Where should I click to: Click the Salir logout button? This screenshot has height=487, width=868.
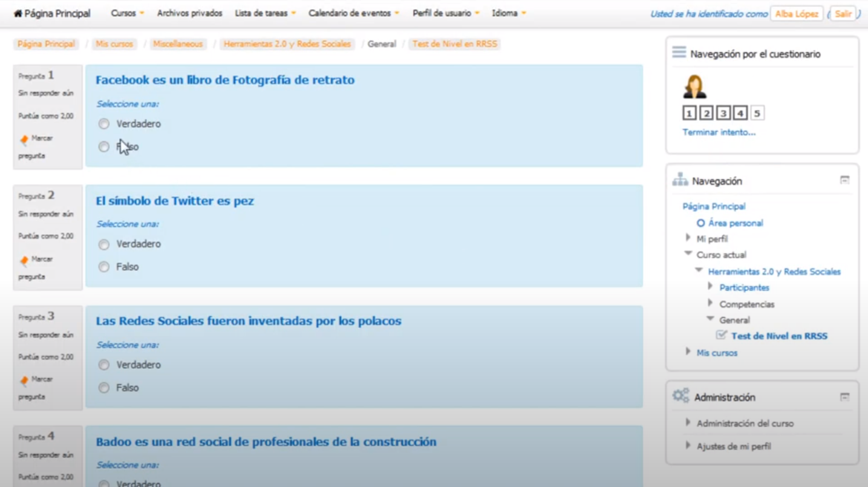pos(843,14)
